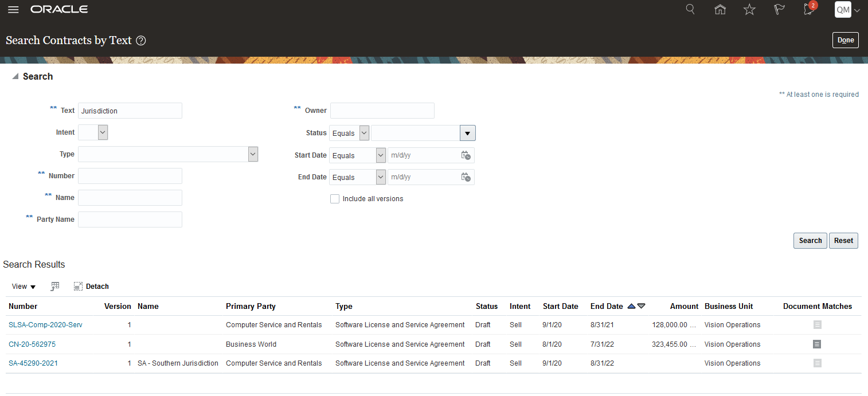This screenshot has width=868, height=396.
Task: Click the Text field containing Jurisdiction
Action: coord(130,111)
